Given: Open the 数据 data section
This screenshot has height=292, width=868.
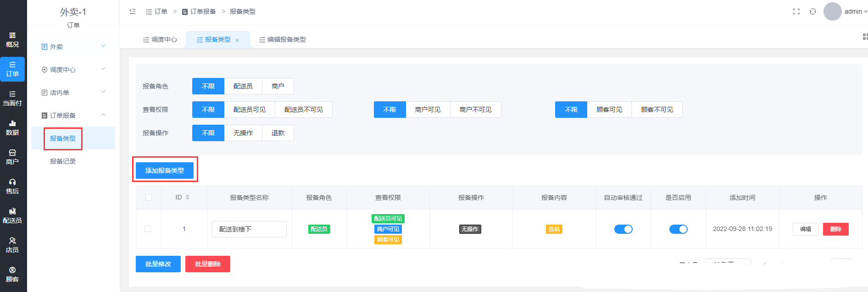Looking at the screenshot, I should click(x=12, y=128).
